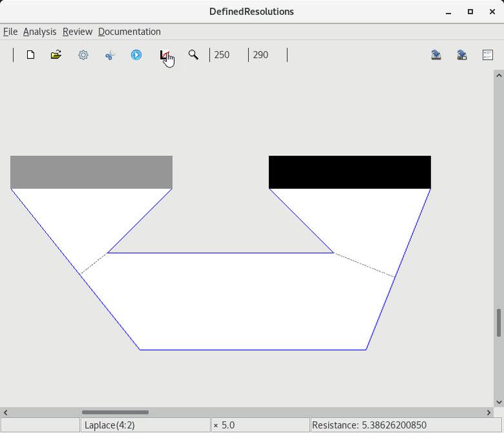
Task: Click the first export icon at right
Action: 436,55
